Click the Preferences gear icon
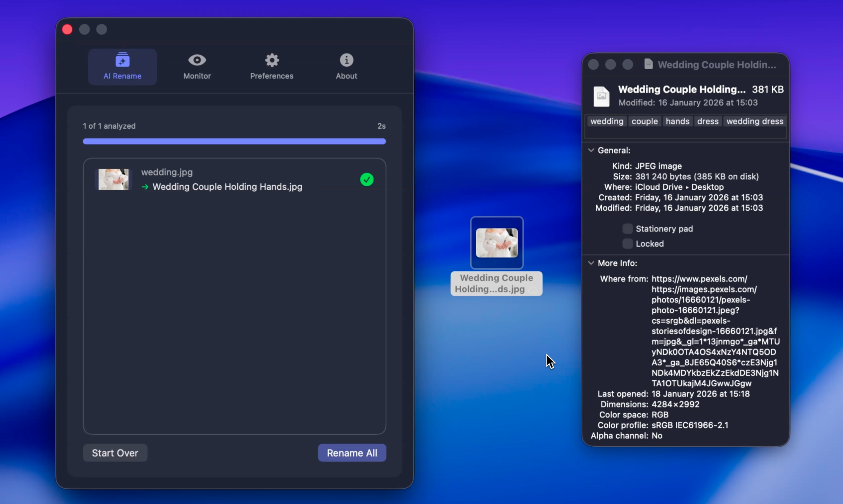The width and height of the screenshot is (843, 504). [x=272, y=60]
